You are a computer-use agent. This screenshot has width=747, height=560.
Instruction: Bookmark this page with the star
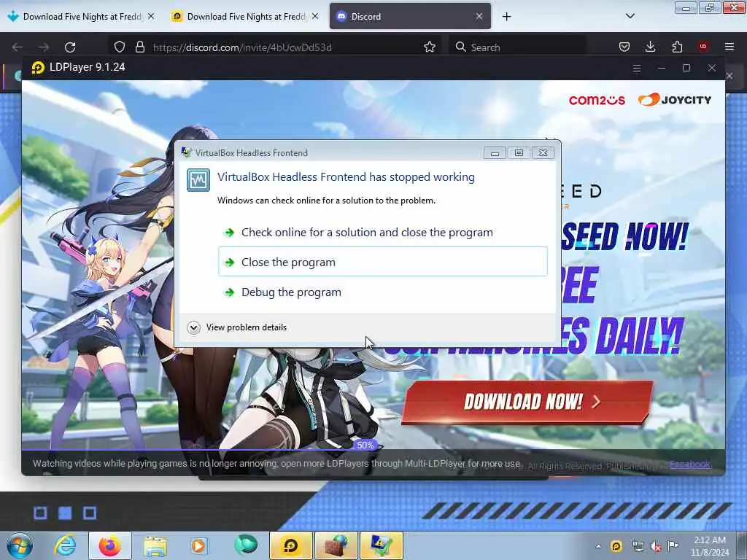pyautogui.click(x=429, y=47)
